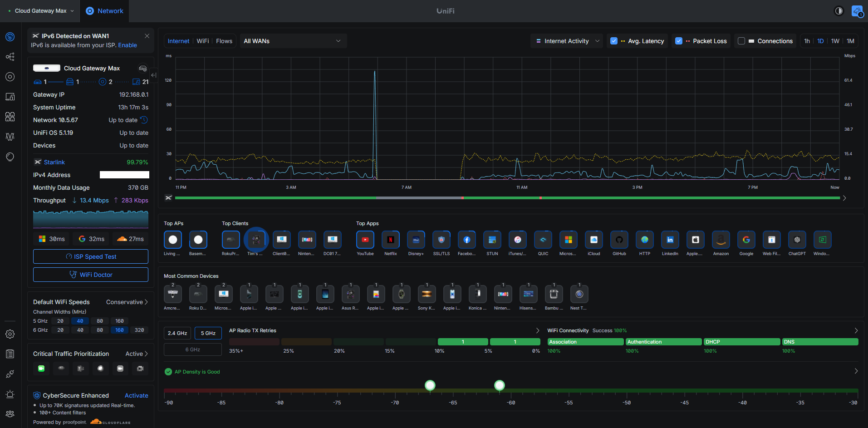Expand the WiFi Connectivity chevron

pyautogui.click(x=856, y=330)
